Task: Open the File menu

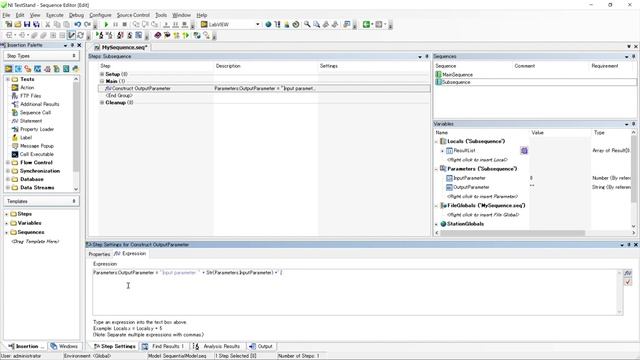Action: point(6,15)
